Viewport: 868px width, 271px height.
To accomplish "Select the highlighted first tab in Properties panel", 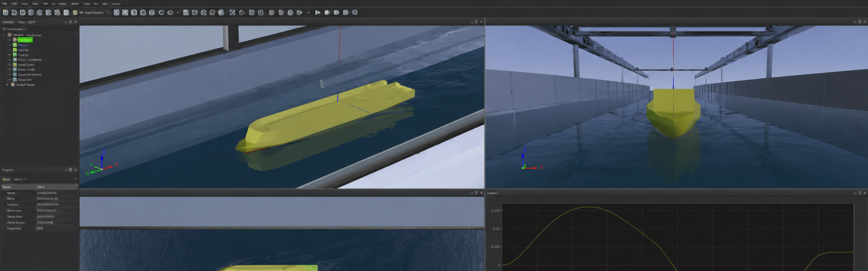I will pos(6,179).
